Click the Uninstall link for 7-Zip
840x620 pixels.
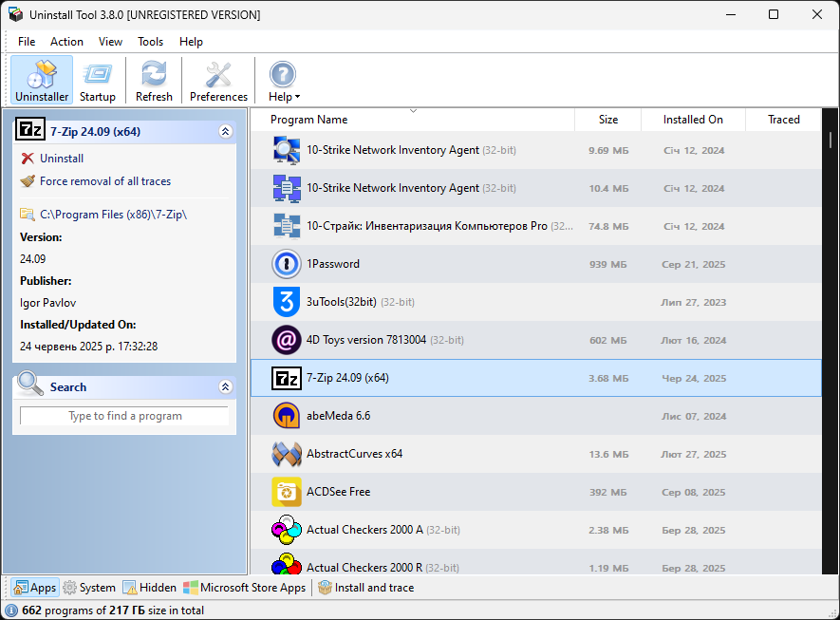pyautogui.click(x=62, y=159)
